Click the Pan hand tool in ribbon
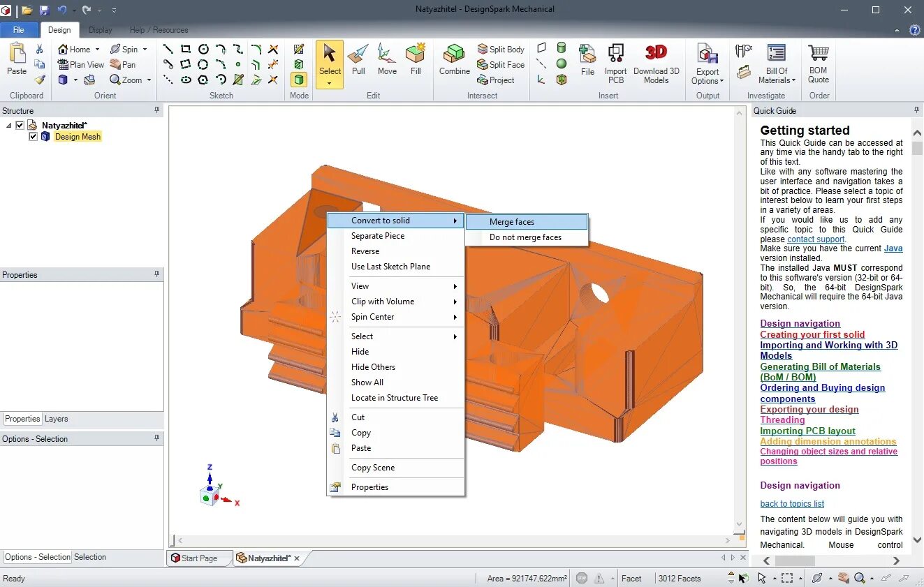 point(123,64)
